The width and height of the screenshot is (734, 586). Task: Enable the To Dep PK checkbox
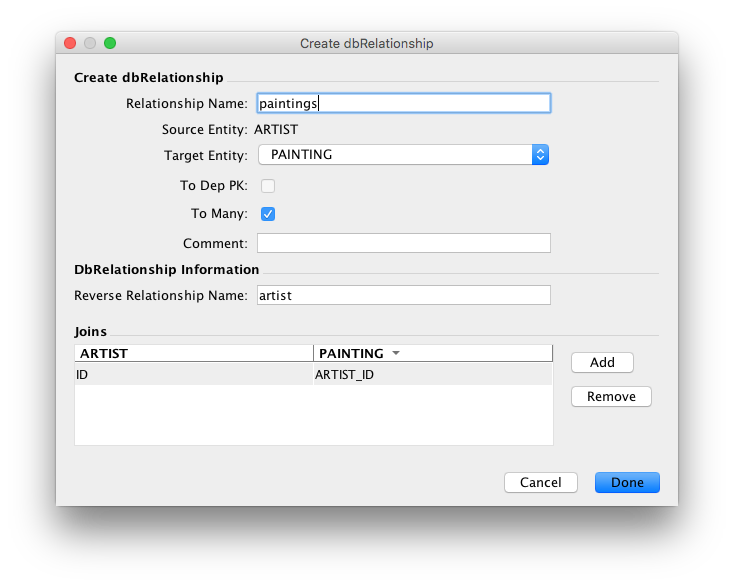(x=268, y=185)
